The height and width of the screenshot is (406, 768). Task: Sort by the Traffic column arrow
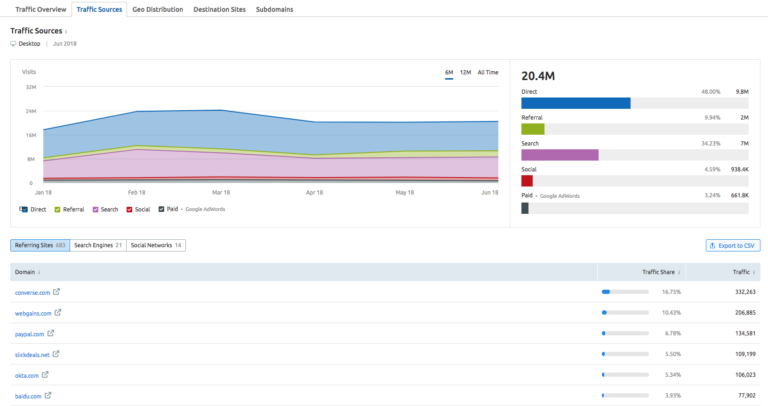754,272
